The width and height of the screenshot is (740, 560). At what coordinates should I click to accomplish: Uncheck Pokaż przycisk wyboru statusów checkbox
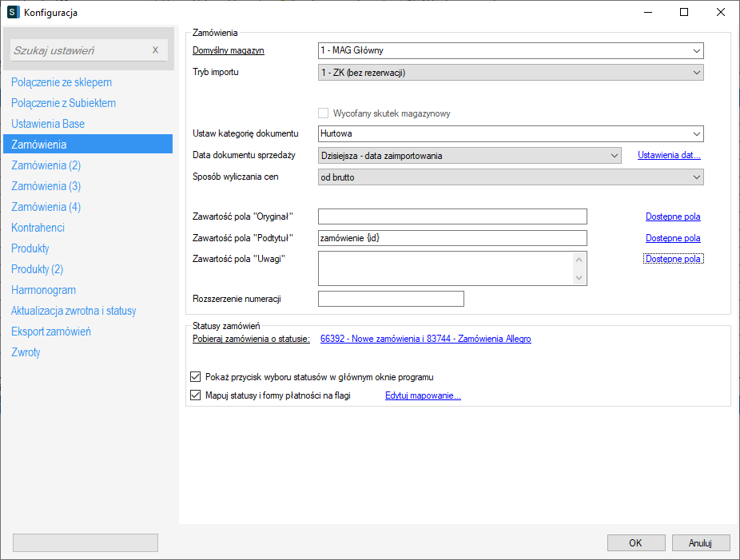(x=196, y=377)
